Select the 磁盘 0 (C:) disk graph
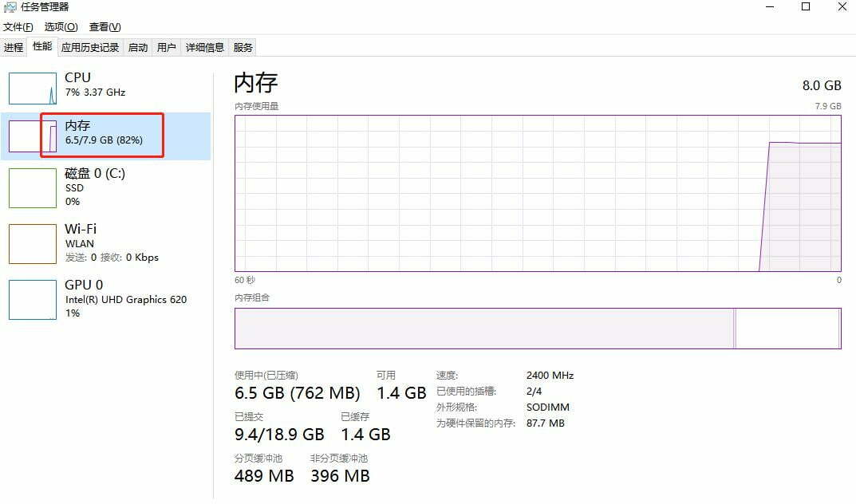 [x=33, y=188]
